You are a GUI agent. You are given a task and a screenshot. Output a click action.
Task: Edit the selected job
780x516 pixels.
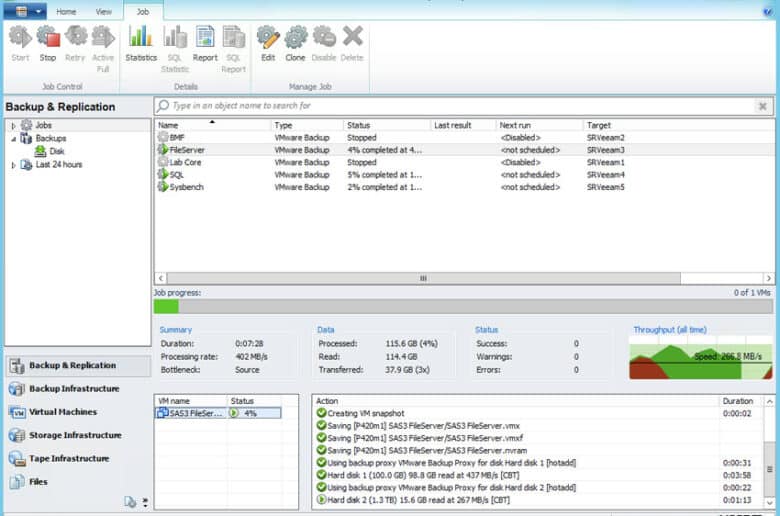(x=268, y=44)
